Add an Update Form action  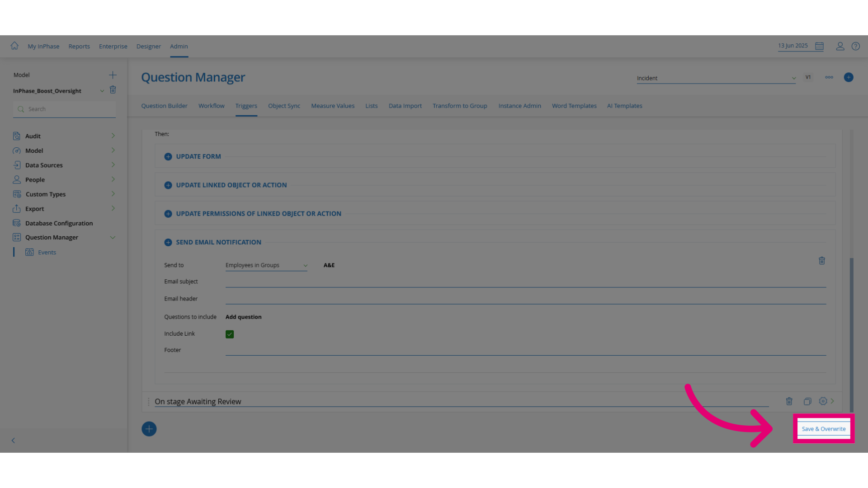coord(168,156)
